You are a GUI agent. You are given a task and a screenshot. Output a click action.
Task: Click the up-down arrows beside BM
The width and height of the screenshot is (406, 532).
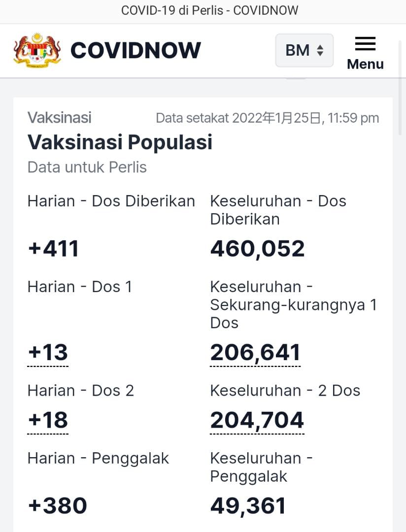pos(320,51)
